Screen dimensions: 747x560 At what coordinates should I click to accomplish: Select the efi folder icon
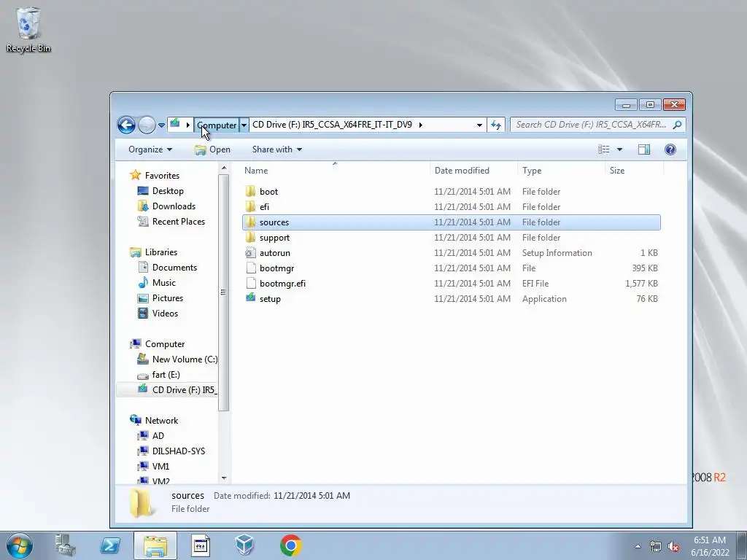(x=251, y=206)
